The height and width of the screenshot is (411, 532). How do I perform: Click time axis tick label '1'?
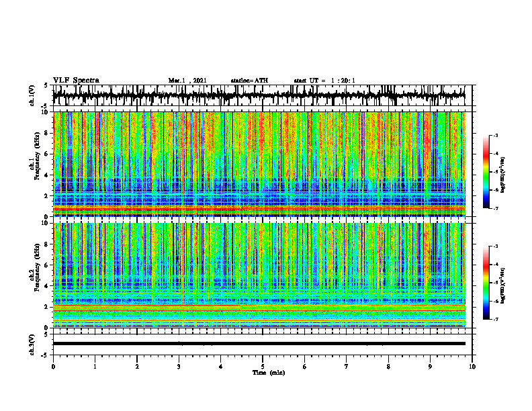(95, 367)
